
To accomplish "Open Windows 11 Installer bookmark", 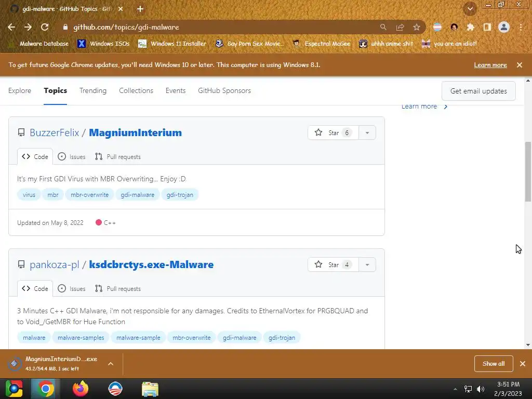I will (172, 44).
